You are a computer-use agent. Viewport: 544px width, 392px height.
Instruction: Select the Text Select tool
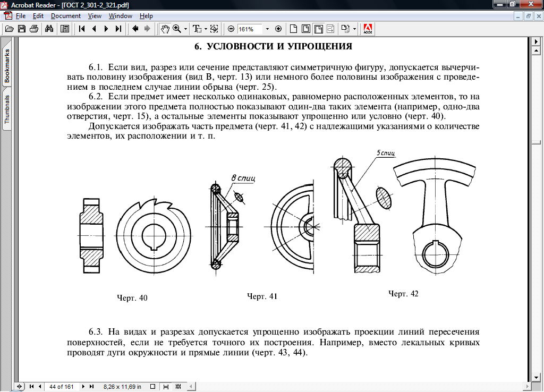pyautogui.click(x=197, y=29)
